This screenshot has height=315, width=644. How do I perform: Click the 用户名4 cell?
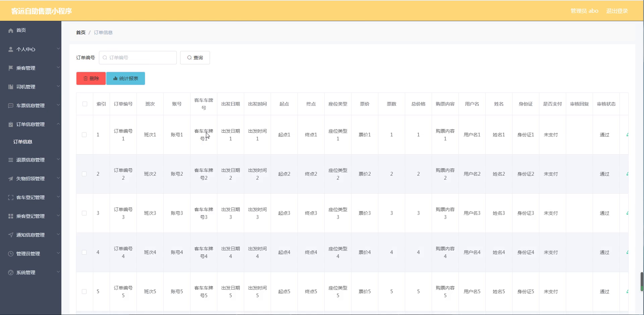[472, 252]
